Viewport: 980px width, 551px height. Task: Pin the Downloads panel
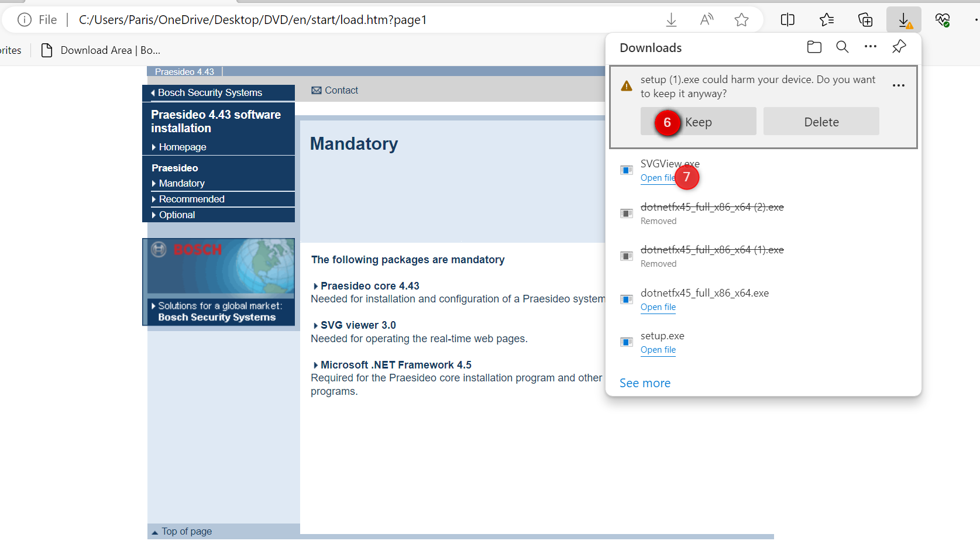899,47
